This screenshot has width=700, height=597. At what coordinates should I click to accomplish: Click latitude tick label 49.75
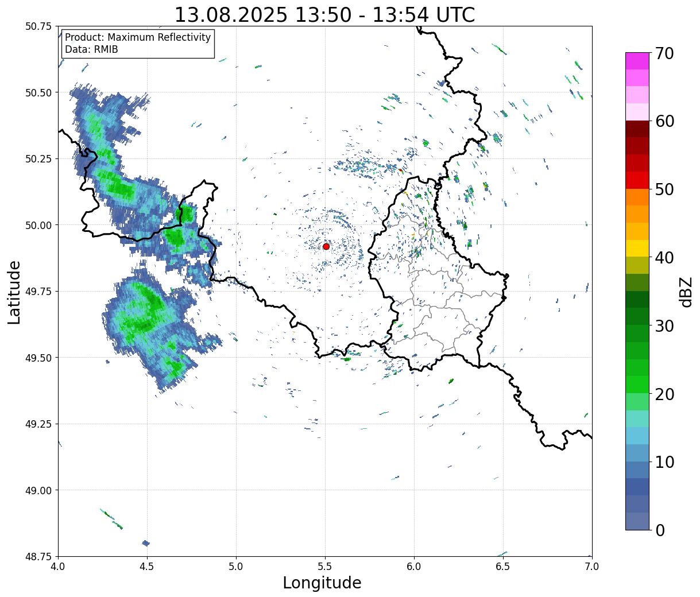38,292
